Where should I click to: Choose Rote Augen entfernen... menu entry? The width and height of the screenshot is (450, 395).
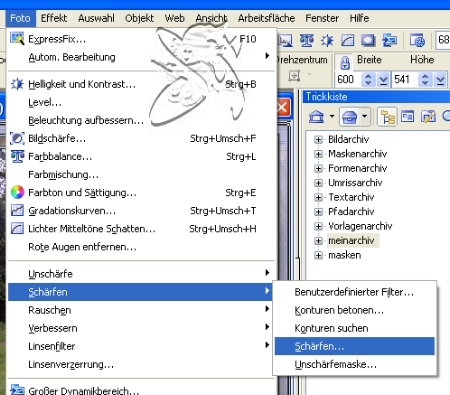pyautogui.click(x=141, y=247)
